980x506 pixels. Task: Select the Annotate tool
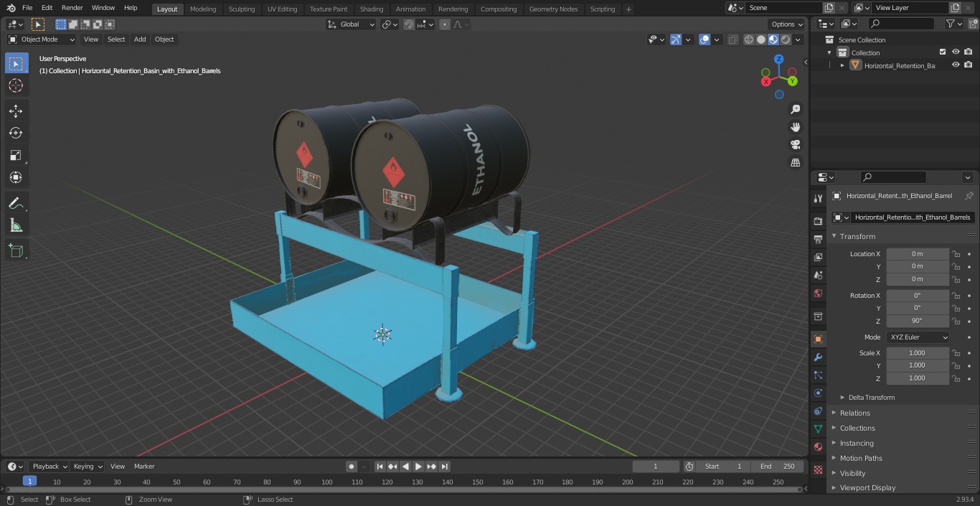16,204
